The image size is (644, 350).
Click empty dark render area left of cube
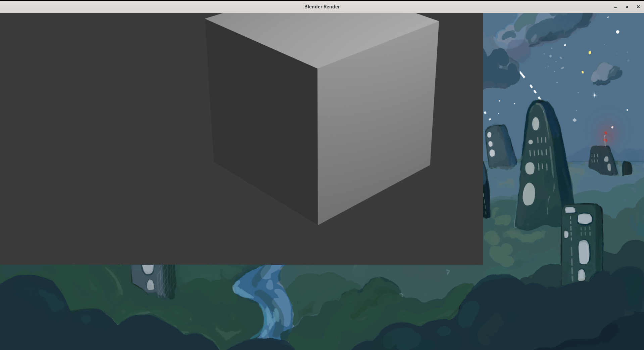point(101,134)
